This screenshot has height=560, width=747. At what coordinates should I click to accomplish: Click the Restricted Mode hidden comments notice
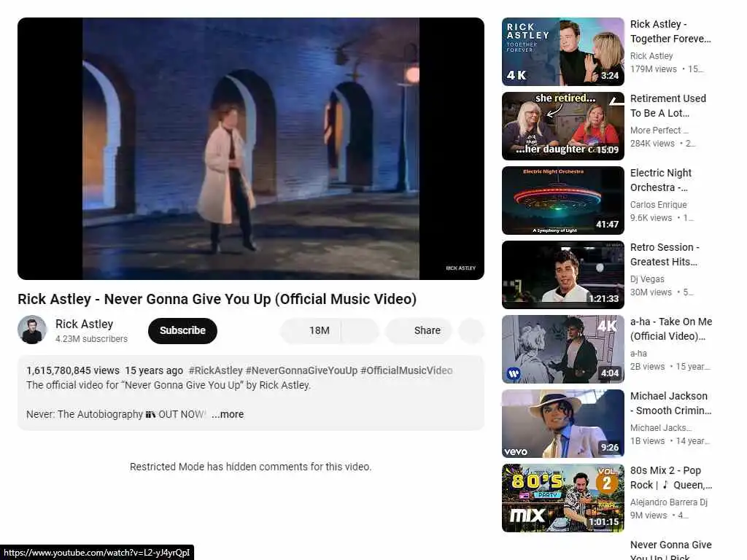coord(251,467)
